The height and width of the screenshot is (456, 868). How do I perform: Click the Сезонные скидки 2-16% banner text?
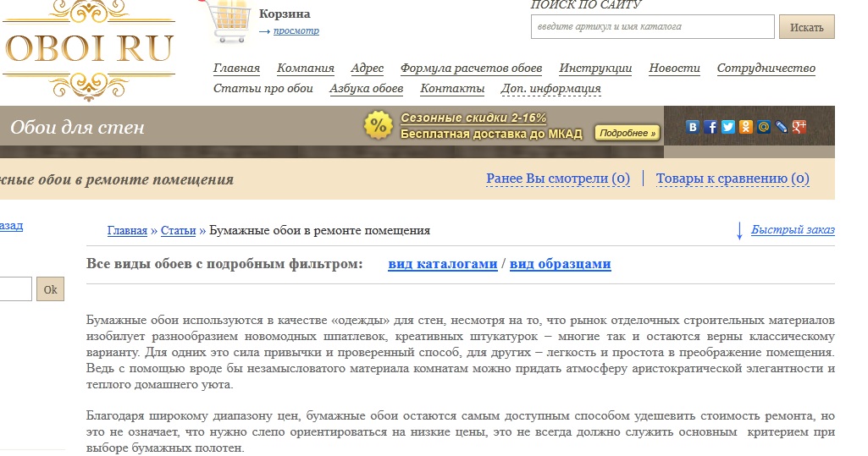(x=473, y=118)
